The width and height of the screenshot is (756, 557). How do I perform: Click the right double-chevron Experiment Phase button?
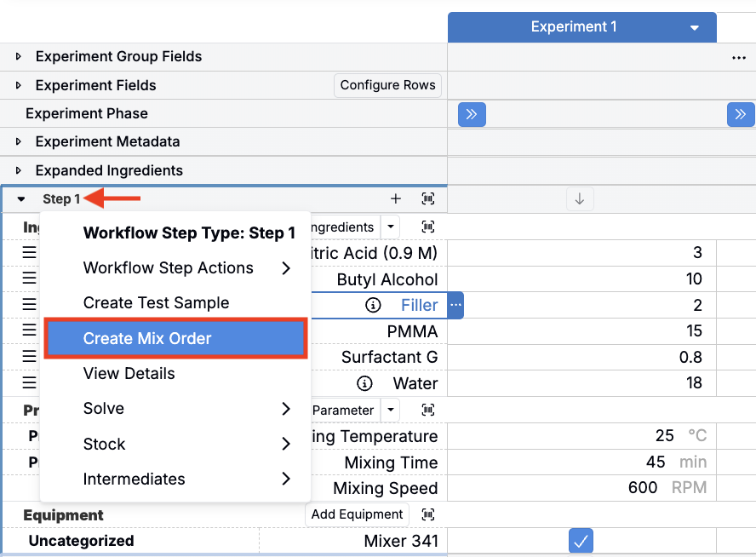(740, 114)
